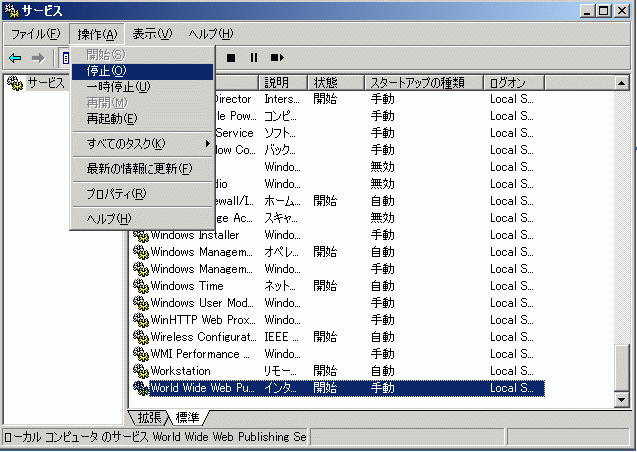637x452 pixels.
Task: Click the Windows User Mod service icon
Action: (x=141, y=303)
